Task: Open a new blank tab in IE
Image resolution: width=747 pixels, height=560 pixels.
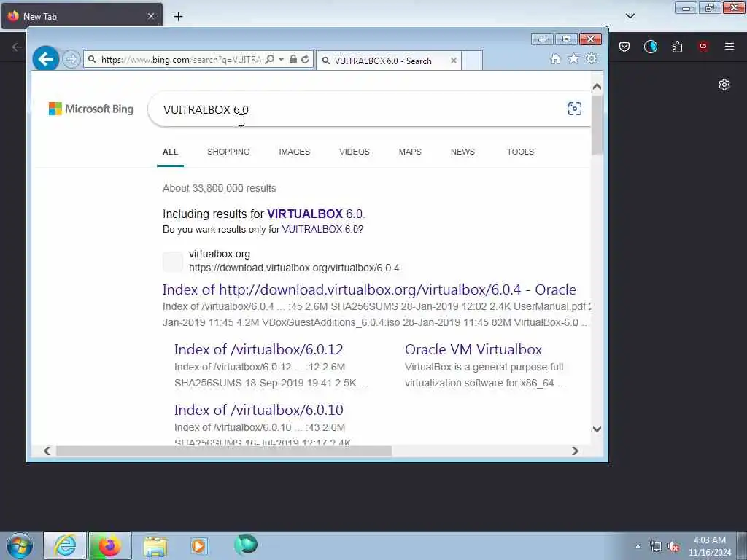Action: [x=472, y=61]
